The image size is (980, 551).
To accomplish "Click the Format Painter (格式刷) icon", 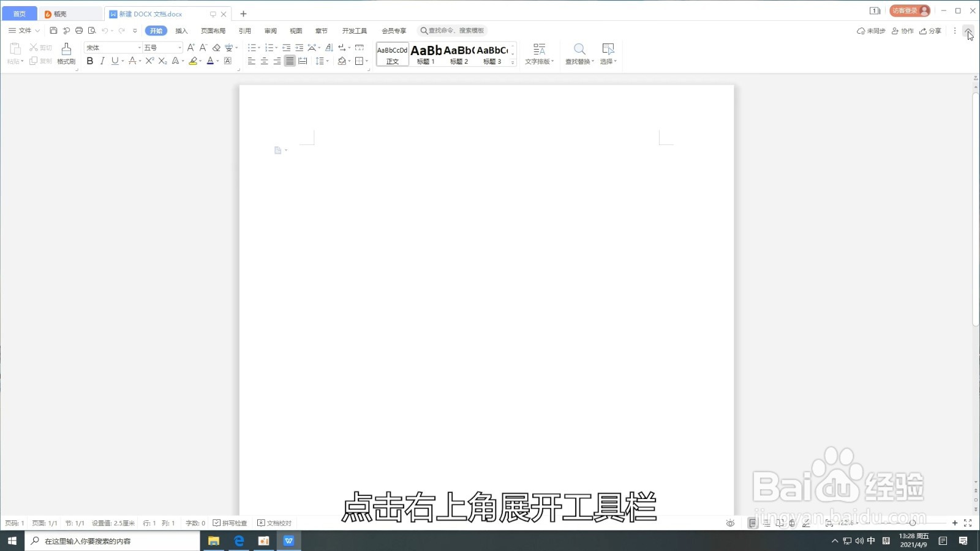I will (x=66, y=53).
